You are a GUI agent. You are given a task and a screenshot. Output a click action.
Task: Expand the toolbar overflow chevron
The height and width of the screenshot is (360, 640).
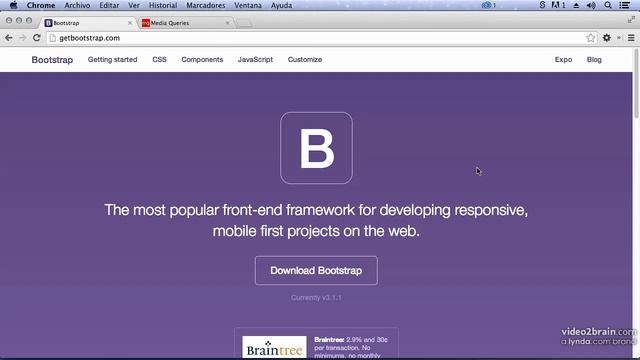[619, 38]
